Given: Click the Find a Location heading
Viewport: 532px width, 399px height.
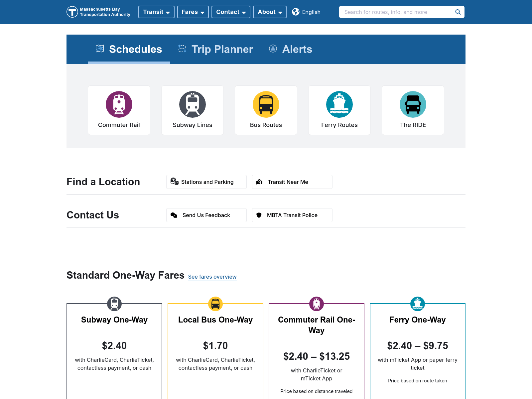Looking at the screenshot, I should click(x=103, y=182).
